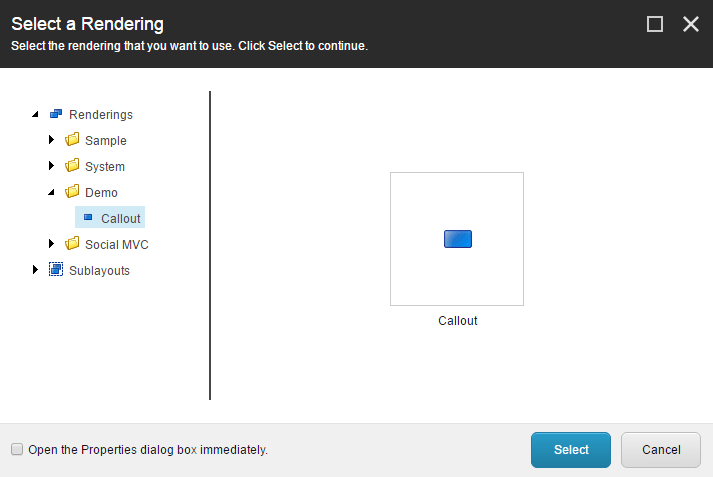
Task: Click the Demo folder icon
Action: pyautogui.click(x=72, y=192)
